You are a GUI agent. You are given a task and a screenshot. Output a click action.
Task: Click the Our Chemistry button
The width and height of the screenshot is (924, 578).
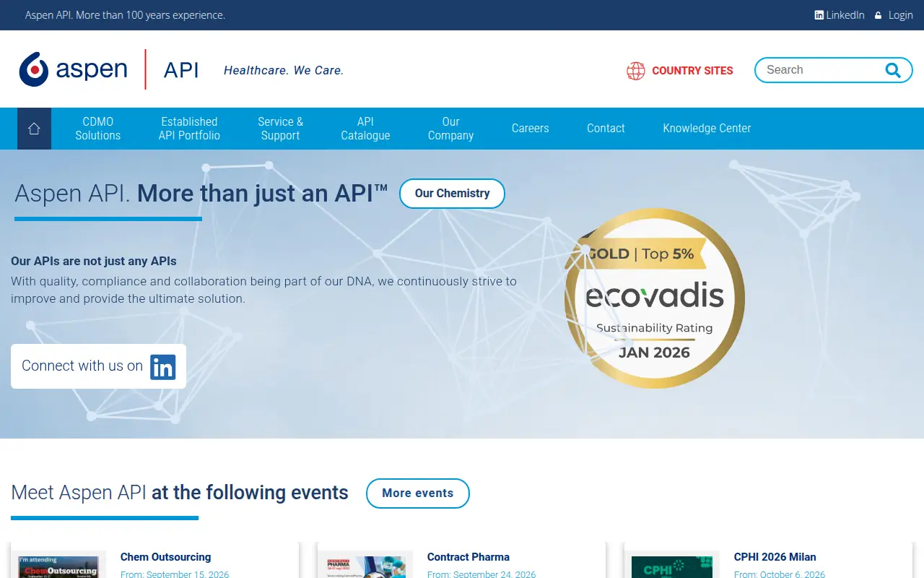[452, 194]
